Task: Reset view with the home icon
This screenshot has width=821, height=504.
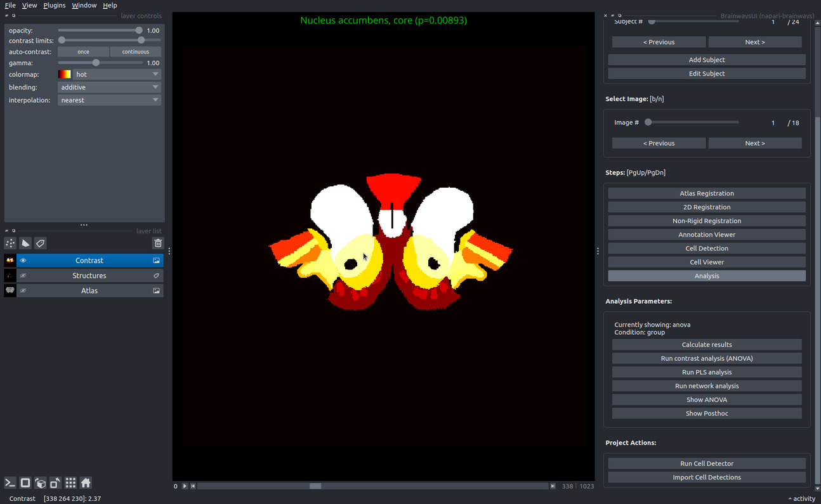Action: coord(86,482)
